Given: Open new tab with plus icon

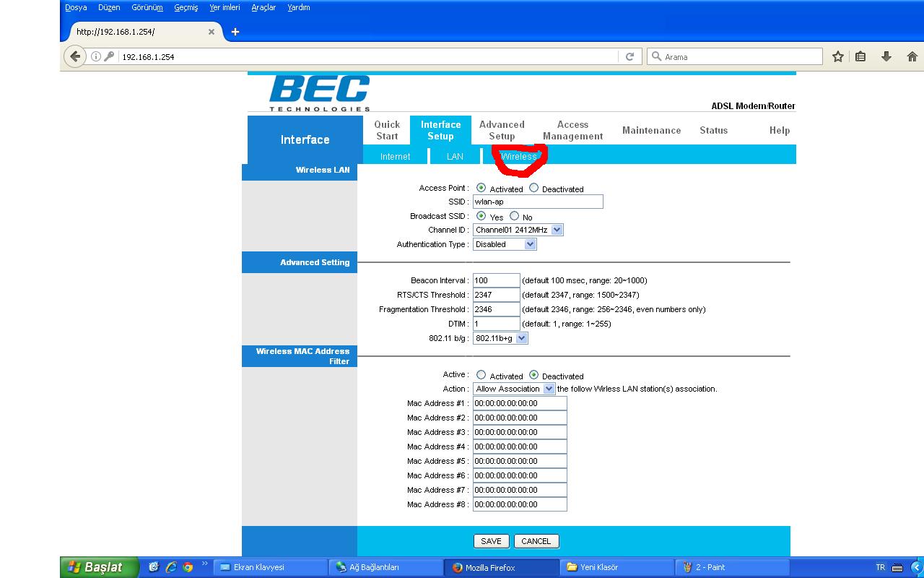Looking at the screenshot, I should point(235,32).
